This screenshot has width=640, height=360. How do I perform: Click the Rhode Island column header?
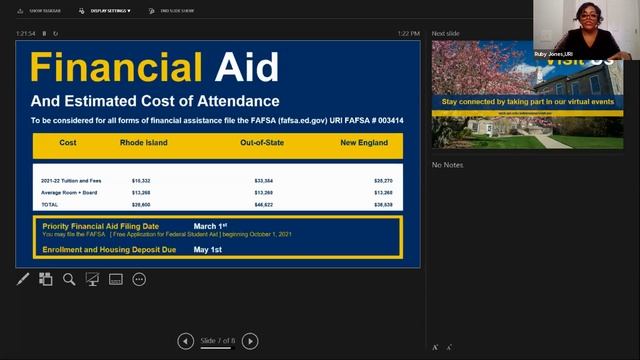(x=144, y=143)
